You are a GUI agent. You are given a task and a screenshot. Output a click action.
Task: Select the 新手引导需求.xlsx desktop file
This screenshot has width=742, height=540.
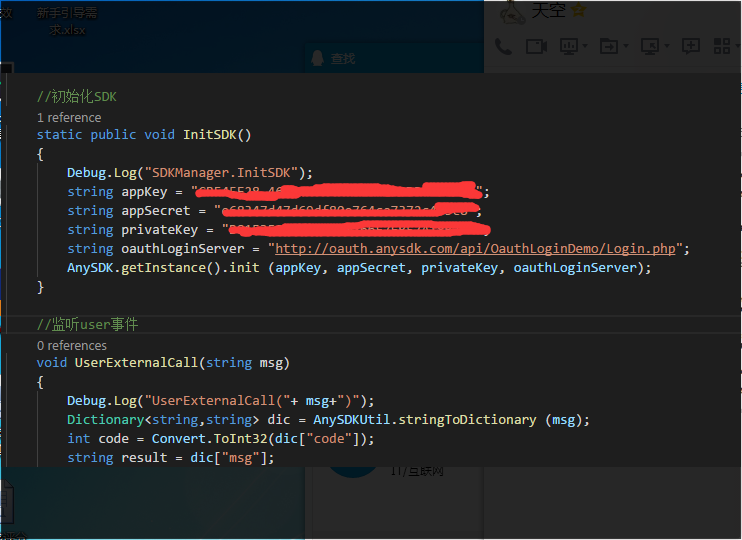67,21
